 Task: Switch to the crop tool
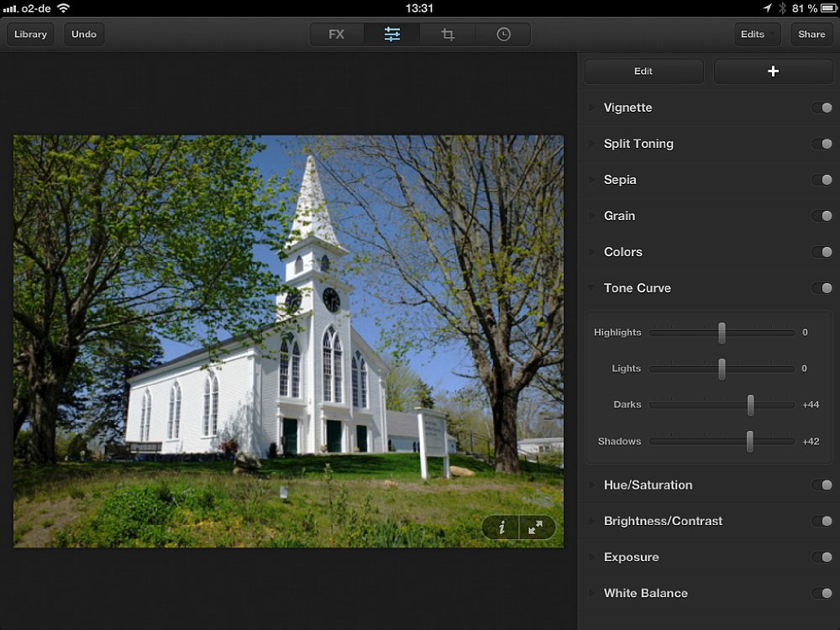click(448, 34)
